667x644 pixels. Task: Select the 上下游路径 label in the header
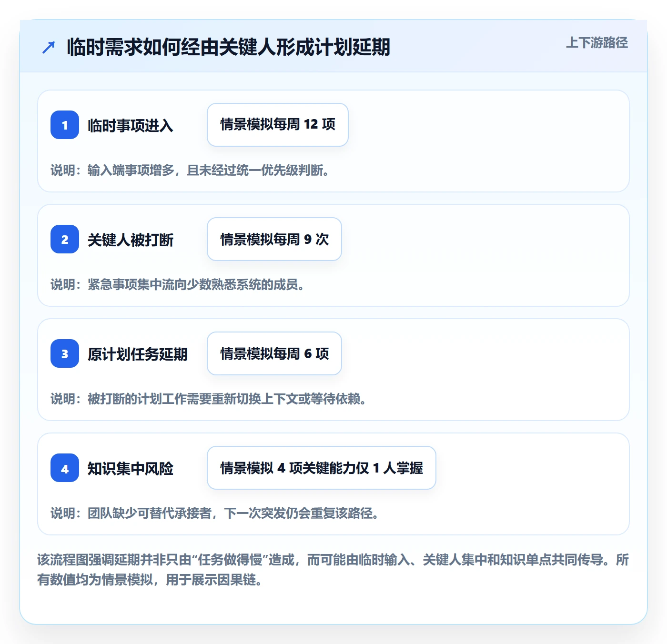pos(597,43)
